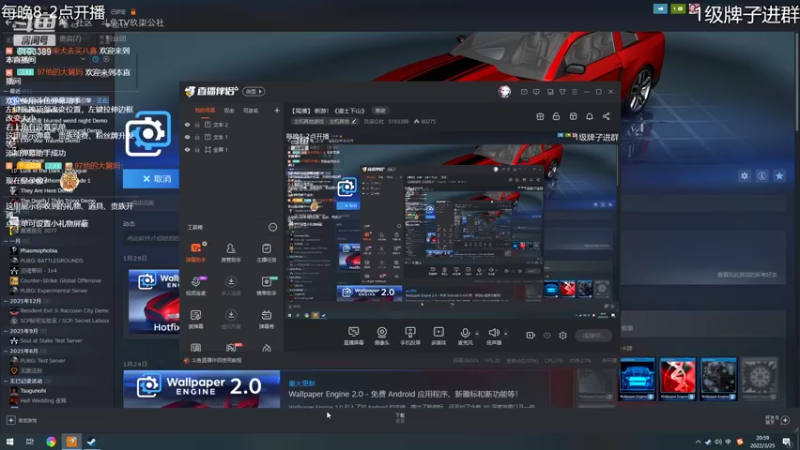This screenshot has height=450, width=800.
Task: Collapse the 工具箱 toolbox panel
Action: 272,227
